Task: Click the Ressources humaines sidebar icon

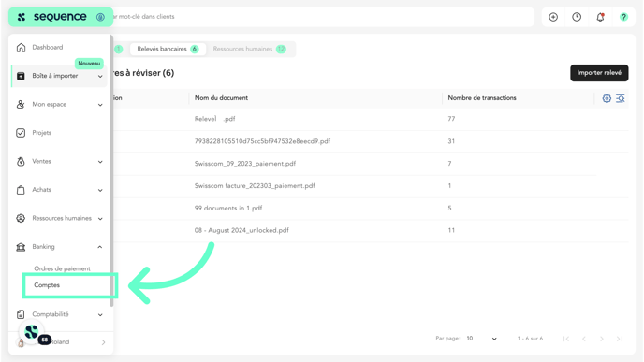Action: [x=21, y=218]
